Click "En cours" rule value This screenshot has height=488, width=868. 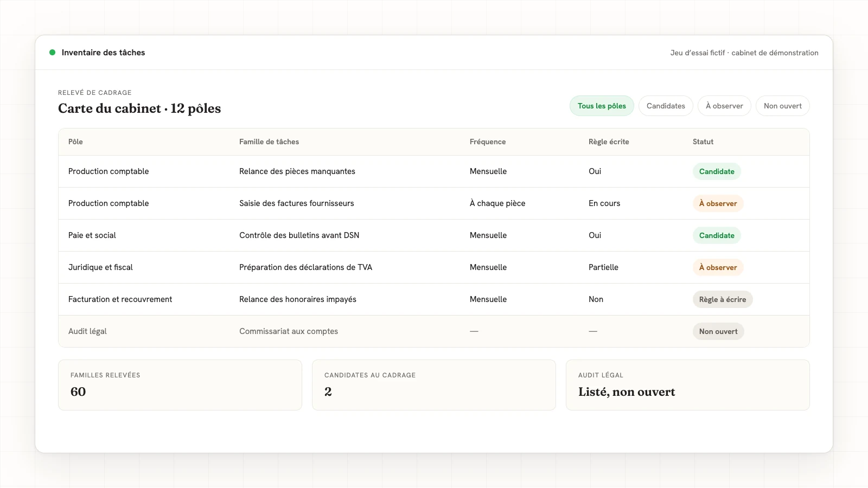[604, 203]
